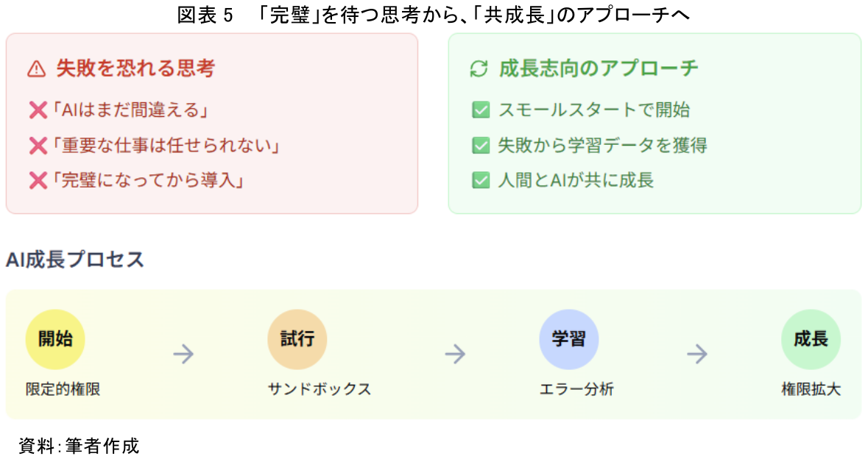
Task: Click the yellow 開始 circle
Action: (55, 339)
